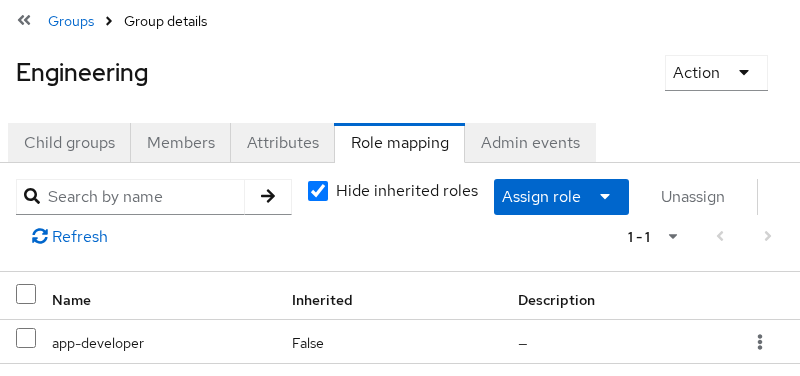Go to next page chevron
The image size is (800, 376).
pos(767,236)
